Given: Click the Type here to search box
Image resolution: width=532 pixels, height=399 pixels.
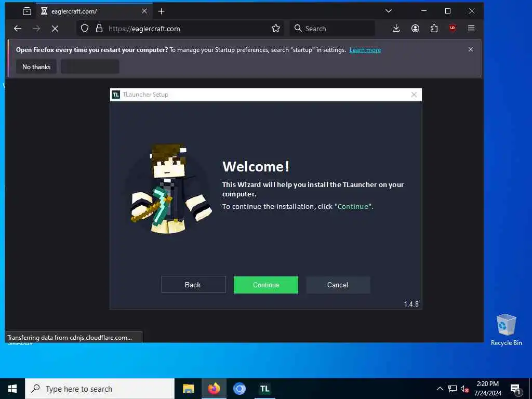Looking at the screenshot, I should 100,389.
